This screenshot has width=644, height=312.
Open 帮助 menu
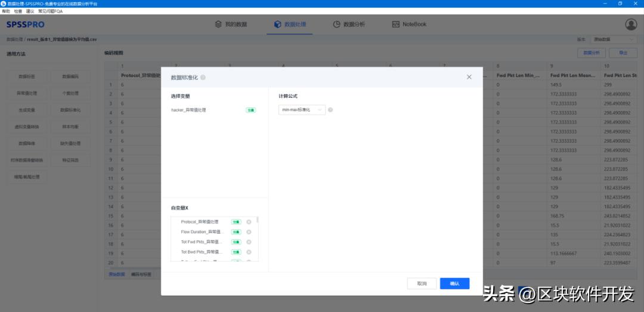pos(6,11)
